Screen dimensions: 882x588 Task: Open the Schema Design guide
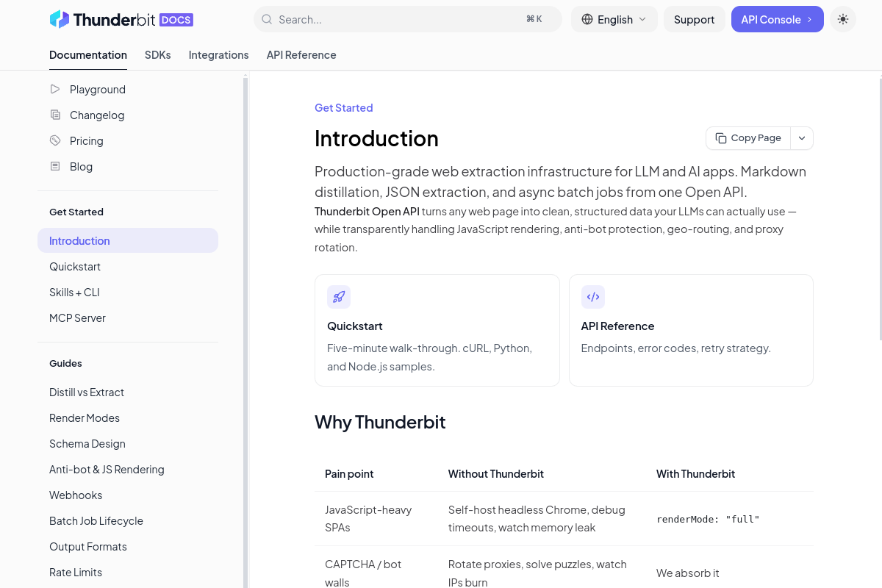click(x=128, y=443)
